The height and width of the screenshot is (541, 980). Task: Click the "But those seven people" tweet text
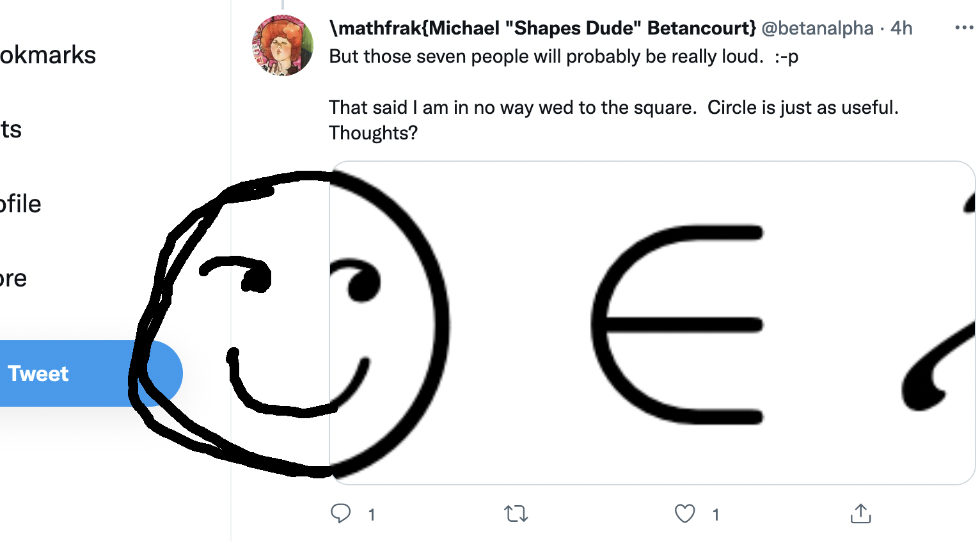563,57
